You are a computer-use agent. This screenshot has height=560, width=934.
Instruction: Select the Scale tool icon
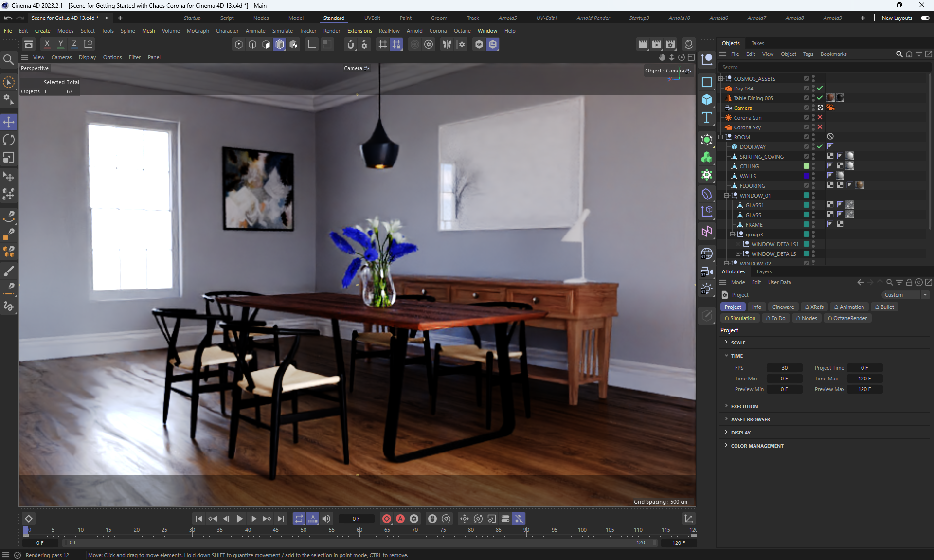tap(9, 158)
